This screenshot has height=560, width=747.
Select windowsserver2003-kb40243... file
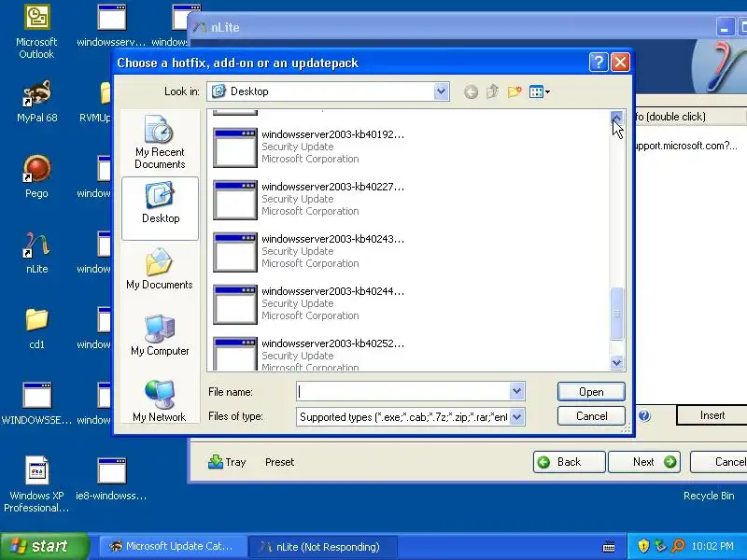309,251
